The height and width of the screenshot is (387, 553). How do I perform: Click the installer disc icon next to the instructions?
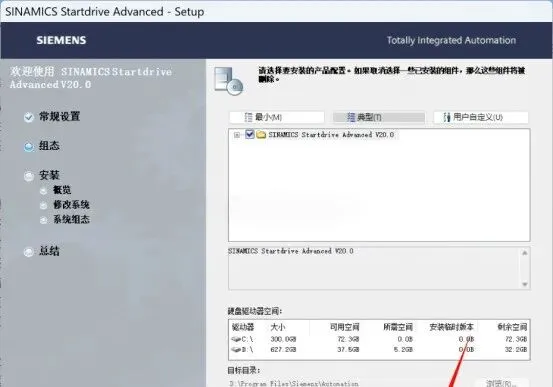click(x=229, y=81)
